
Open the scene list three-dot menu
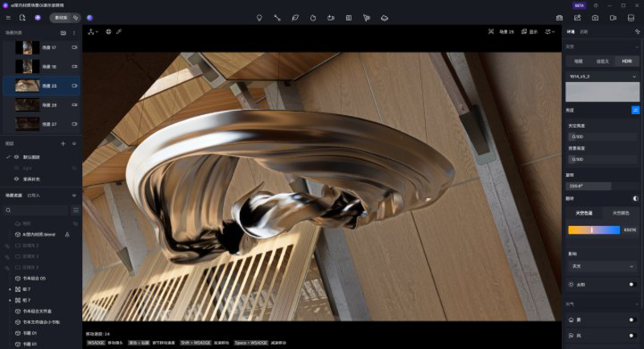(x=74, y=33)
